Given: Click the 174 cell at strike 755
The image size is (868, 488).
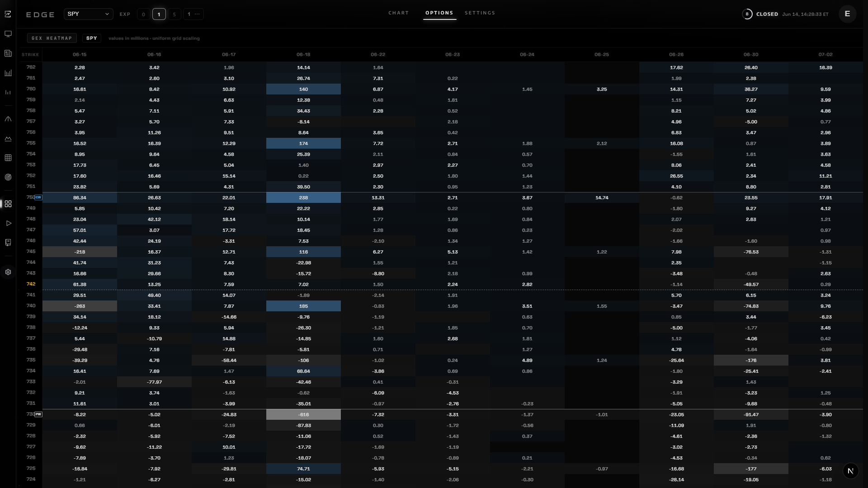Looking at the screenshot, I should [303, 143].
